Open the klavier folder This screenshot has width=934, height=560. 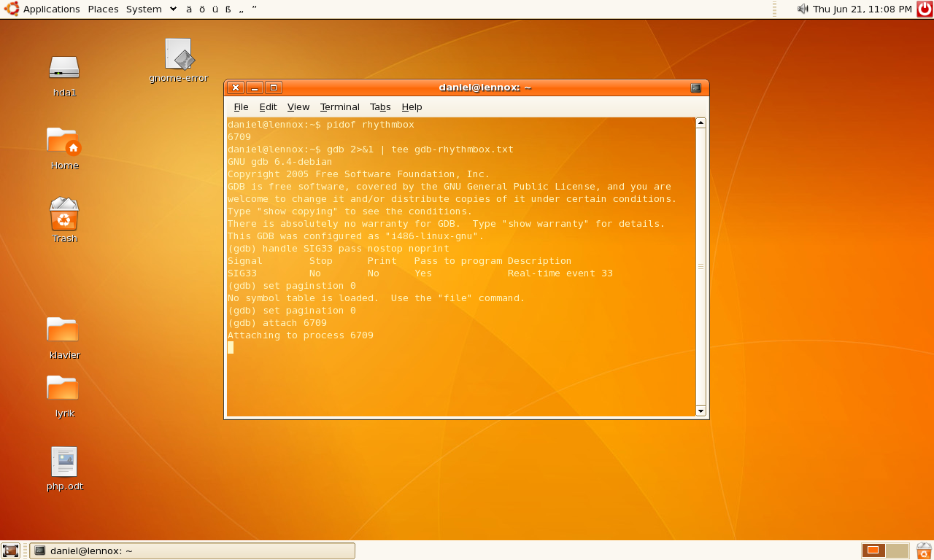click(63, 330)
